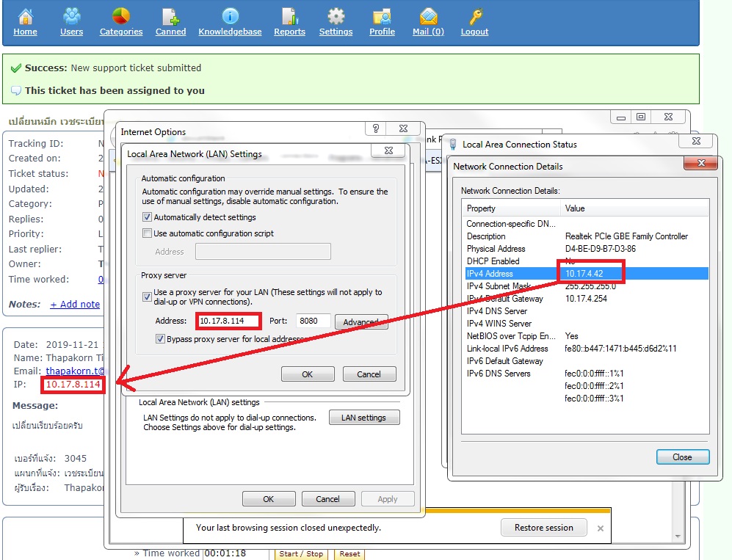Open Advanced proxy settings
This screenshot has height=560, width=732.
click(x=361, y=322)
